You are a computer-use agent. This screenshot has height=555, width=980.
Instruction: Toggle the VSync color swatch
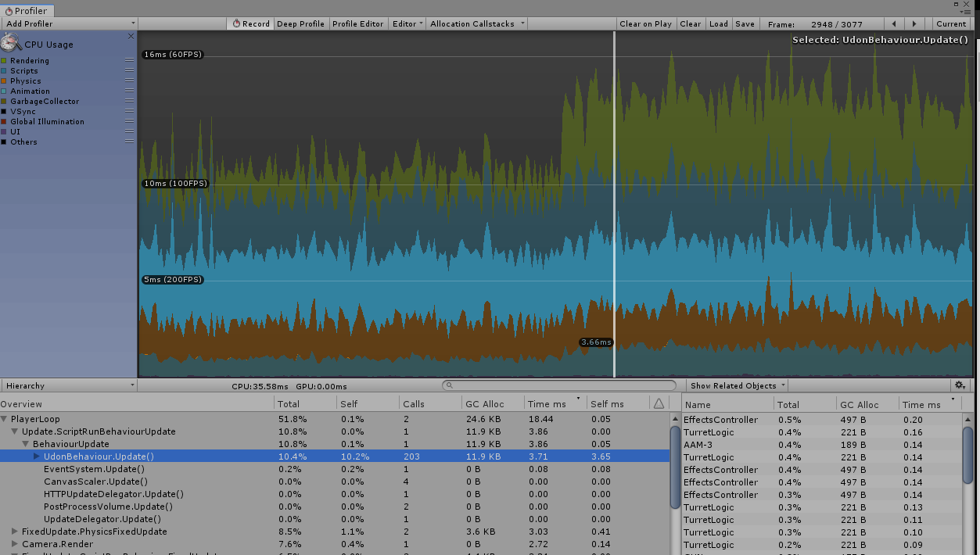click(x=4, y=111)
